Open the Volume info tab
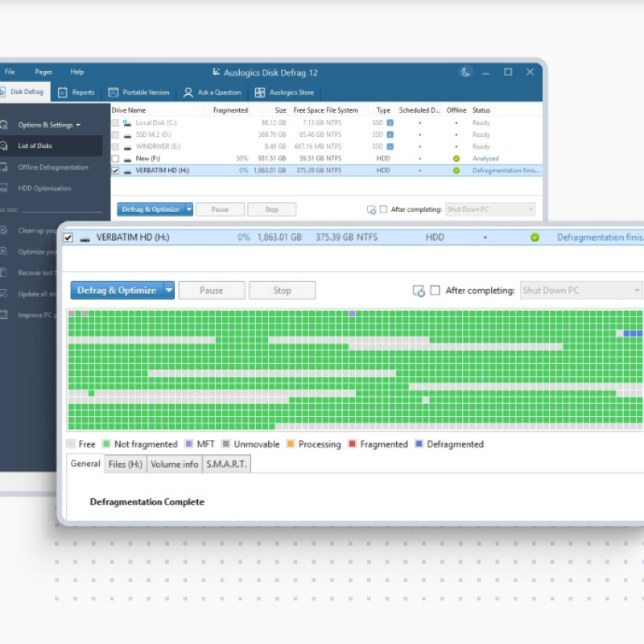The width and height of the screenshot is (644, 644). click(x=175, y=464)
